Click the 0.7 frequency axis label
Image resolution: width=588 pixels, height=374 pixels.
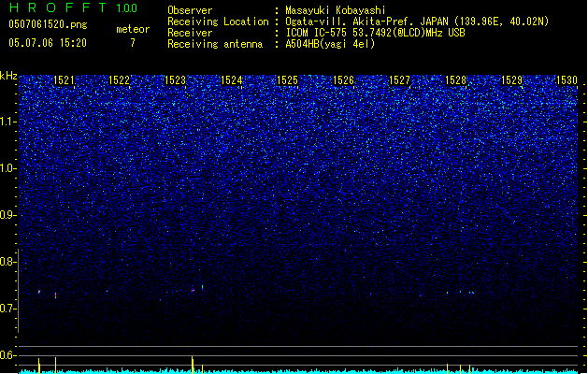[7, 309]
